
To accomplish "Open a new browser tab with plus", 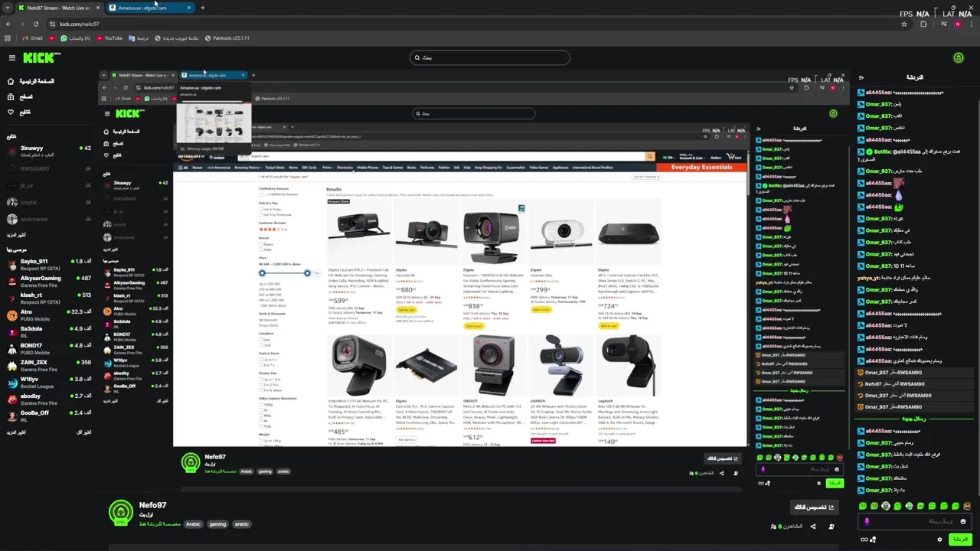I will click(202, 8).
